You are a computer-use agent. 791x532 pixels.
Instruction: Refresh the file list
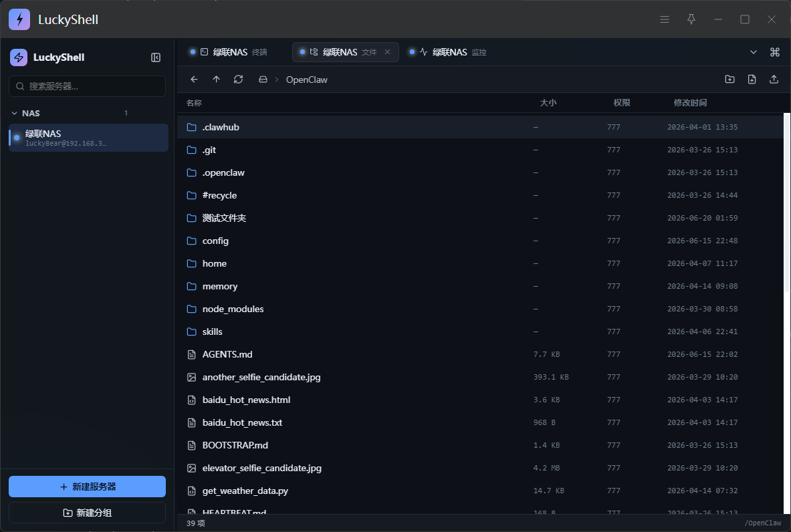(x=239, y=79)
